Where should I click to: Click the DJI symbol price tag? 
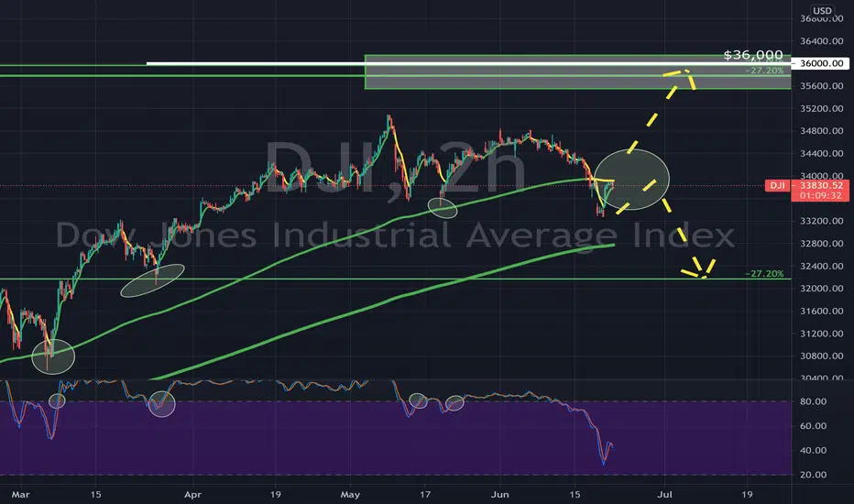tap(777, 185)
